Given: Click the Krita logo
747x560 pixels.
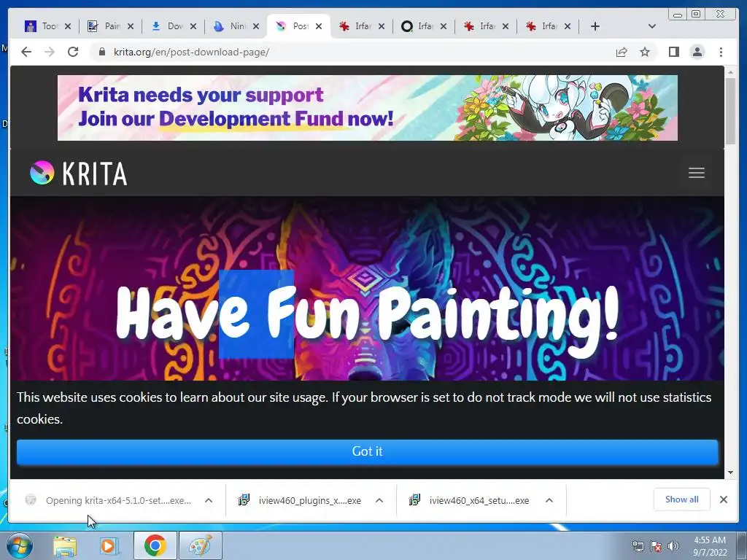Looking at the screenshot, I should point(79,173).
